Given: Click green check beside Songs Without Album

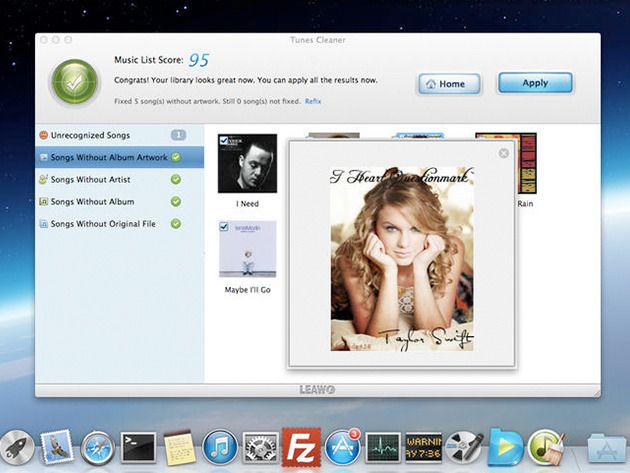Looking at the screenshot, I should 176,201.
